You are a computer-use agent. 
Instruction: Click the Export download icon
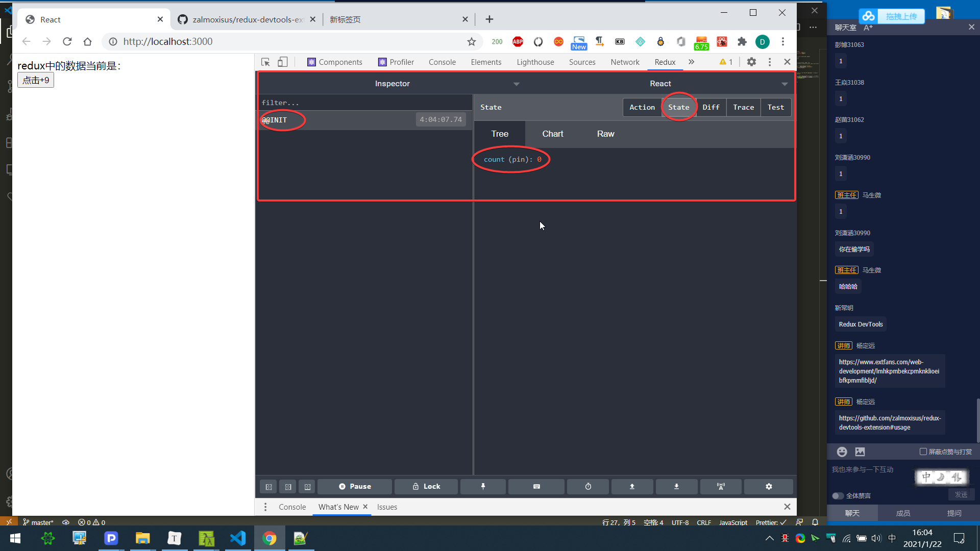(676, 486)
